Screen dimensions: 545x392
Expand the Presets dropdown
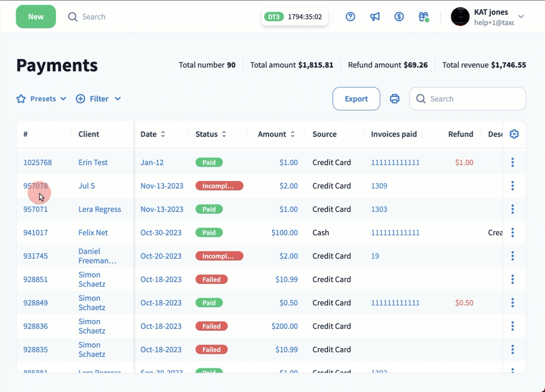coord(42,99)
